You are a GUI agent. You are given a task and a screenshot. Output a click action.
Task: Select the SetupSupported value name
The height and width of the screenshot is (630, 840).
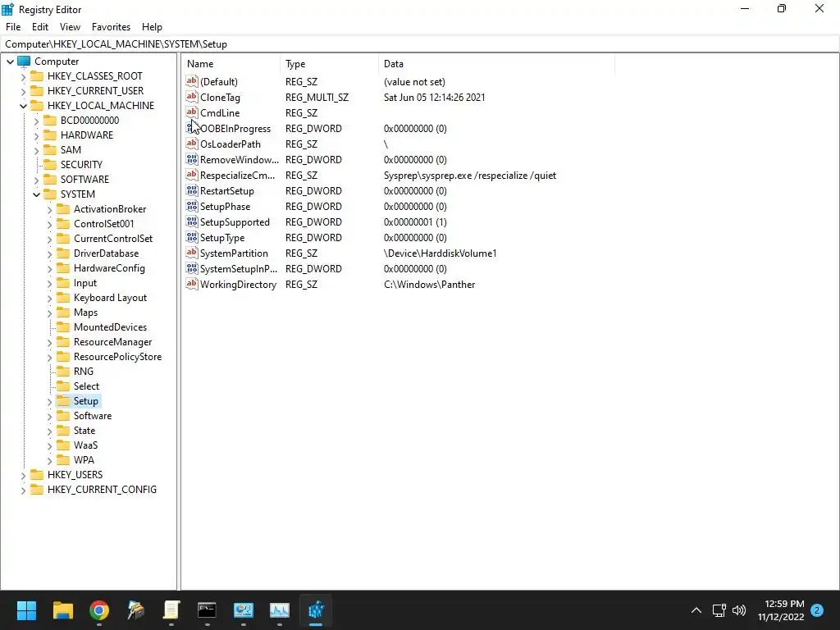point(235,221)
